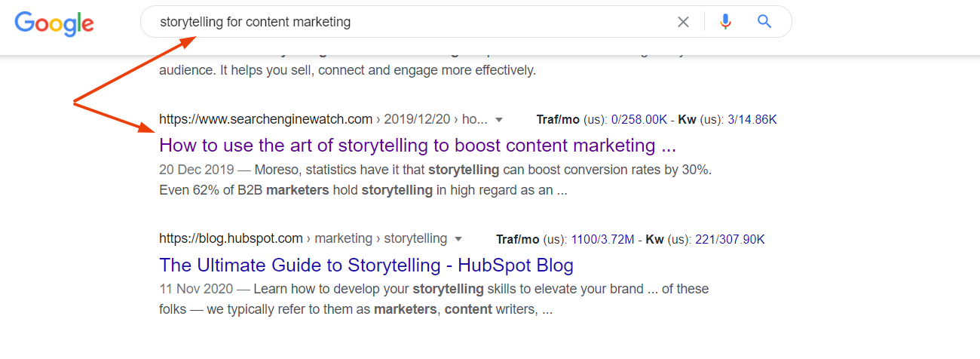Open keyword value 3/14.86K for searchenginewatch
The height and width of the screenshot is (359, 980).
[x=752, y=120]
